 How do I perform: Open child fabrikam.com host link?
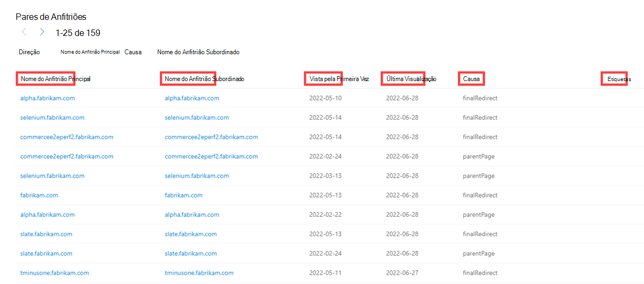tap(184, 195)
